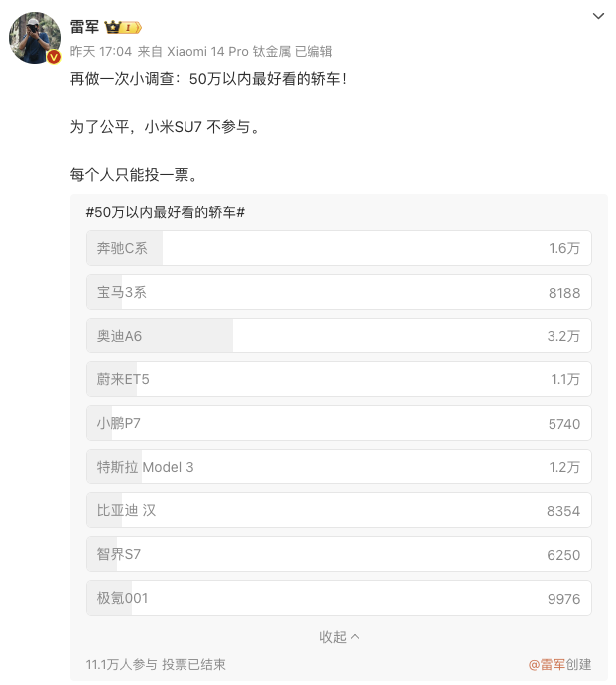Pick the 特斯拉 Model 3 poll option
Image resolution: width=616 pixels, height=685 pixels.
(339, 467)
